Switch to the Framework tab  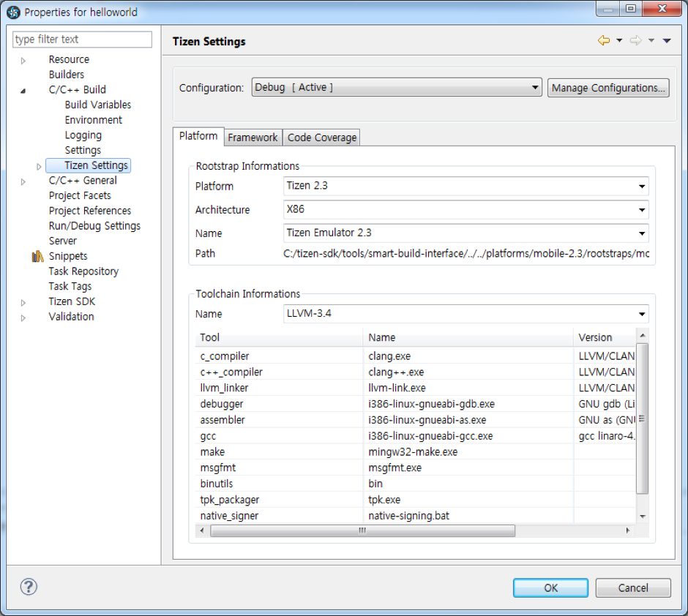(x=253, y=138)
